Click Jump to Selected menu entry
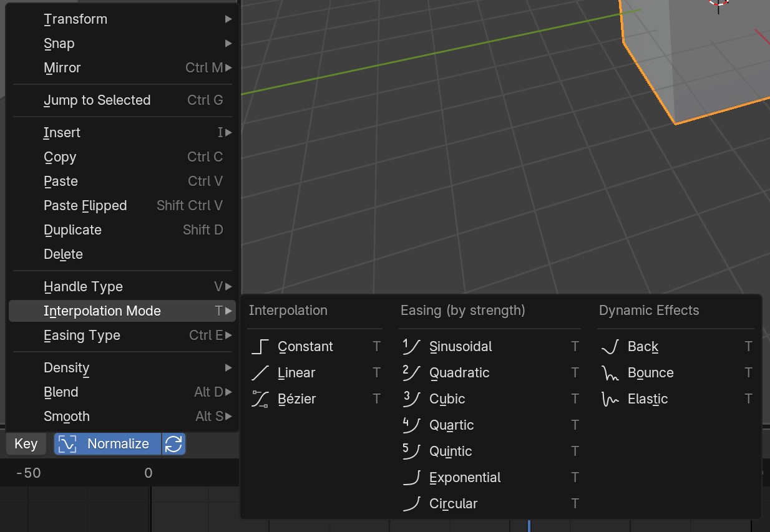This screenshot has width=770, height=532. click(x=122, y=100)
